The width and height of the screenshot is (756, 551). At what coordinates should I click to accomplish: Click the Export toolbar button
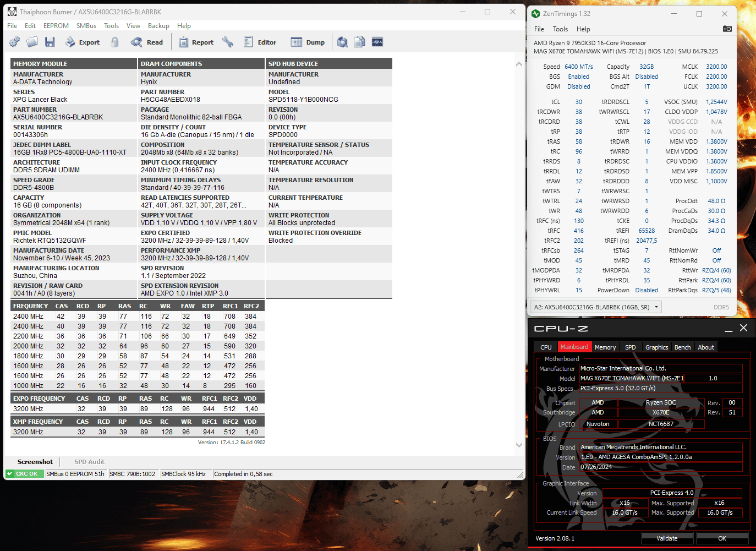pyautogui.click(x=83, y=42)
